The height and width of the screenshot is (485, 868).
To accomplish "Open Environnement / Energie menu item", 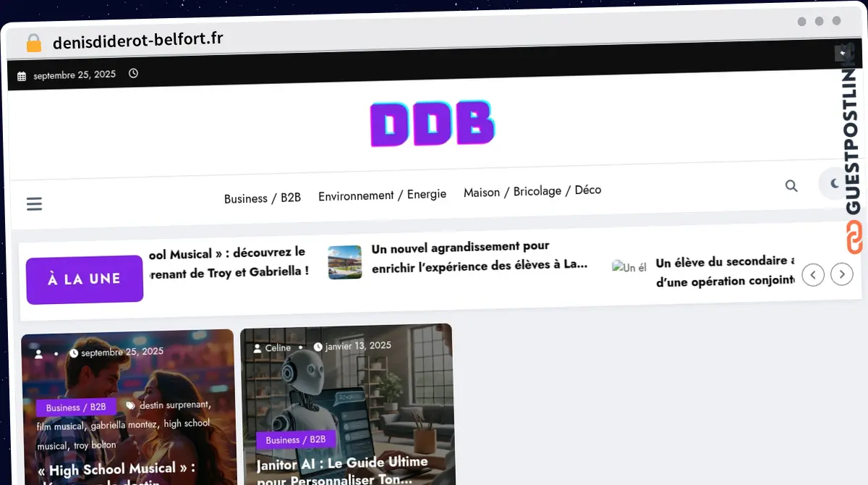I will (x=382, y=195).
